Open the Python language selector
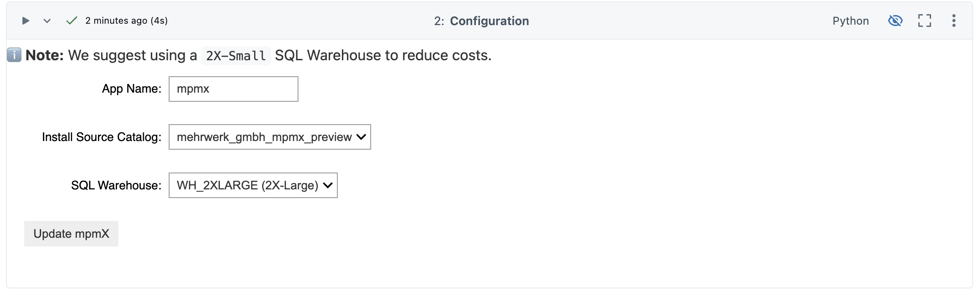Viewport: 980px width, 293px height. [x=850, y=21]
